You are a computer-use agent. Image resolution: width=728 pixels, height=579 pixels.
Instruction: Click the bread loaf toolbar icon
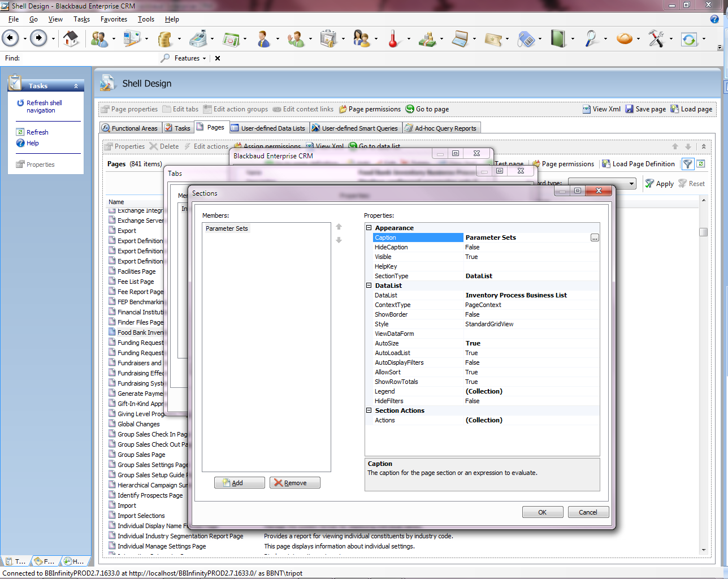(x=625, y=38)
